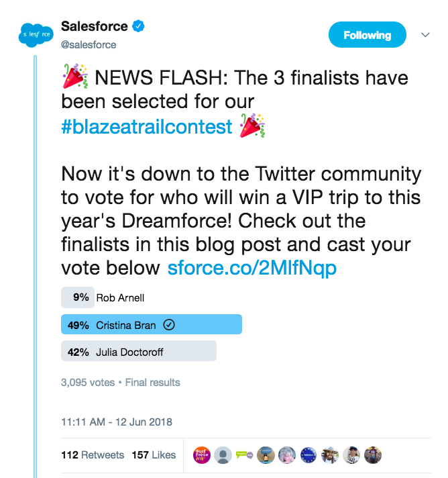The image size is (448, 478).
Task: Click the blue verified badge next to Salesforce
Action: click(x=139, y=26)
